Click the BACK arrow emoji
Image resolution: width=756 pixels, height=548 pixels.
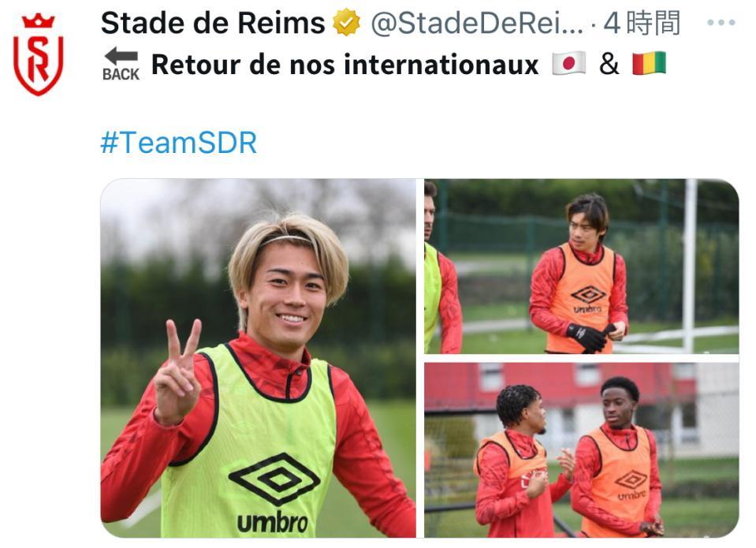tap(121, 64)
